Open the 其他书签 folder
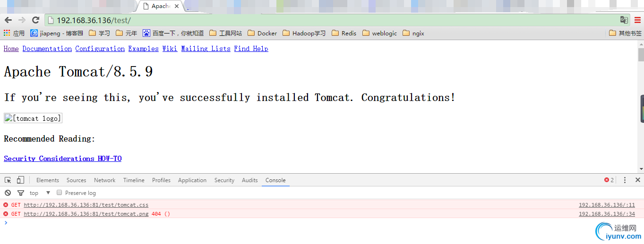644x244 pixels. coord(626,33)
